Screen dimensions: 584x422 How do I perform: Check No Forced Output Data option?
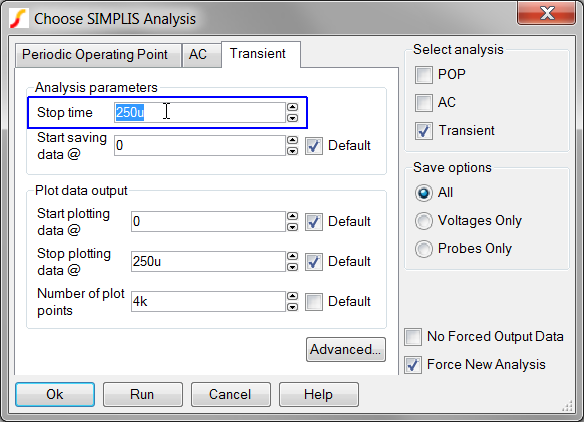tap(413, 337)
